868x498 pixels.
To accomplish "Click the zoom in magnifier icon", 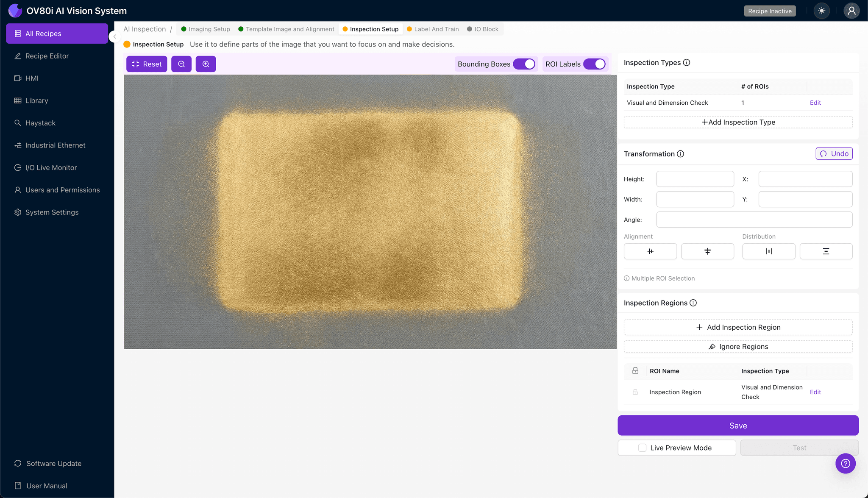I will tap(206, 64).
